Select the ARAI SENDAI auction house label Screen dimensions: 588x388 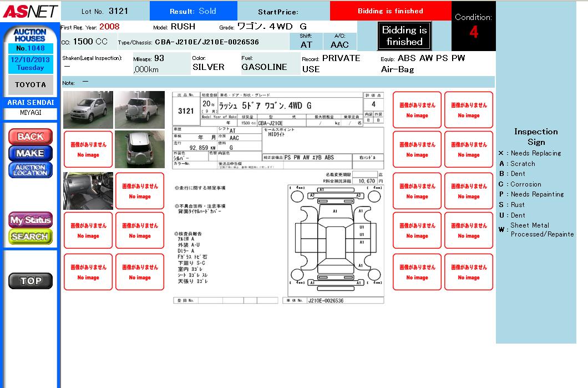[31, 103]
